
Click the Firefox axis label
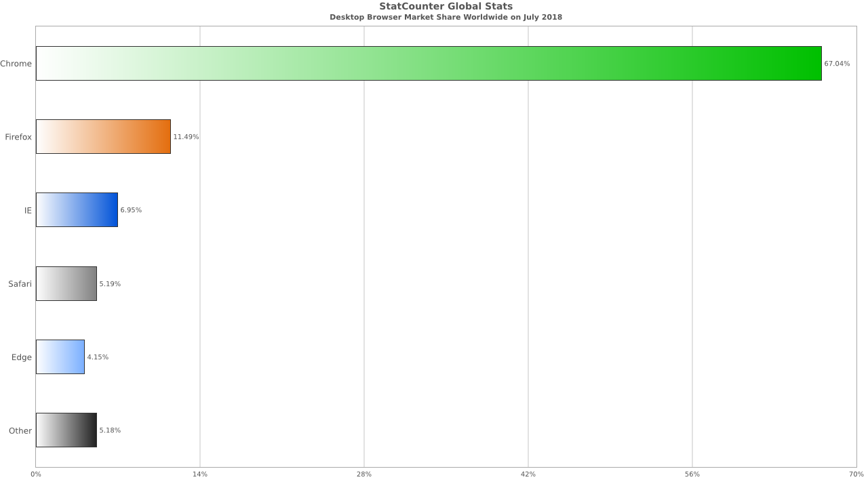18,137
